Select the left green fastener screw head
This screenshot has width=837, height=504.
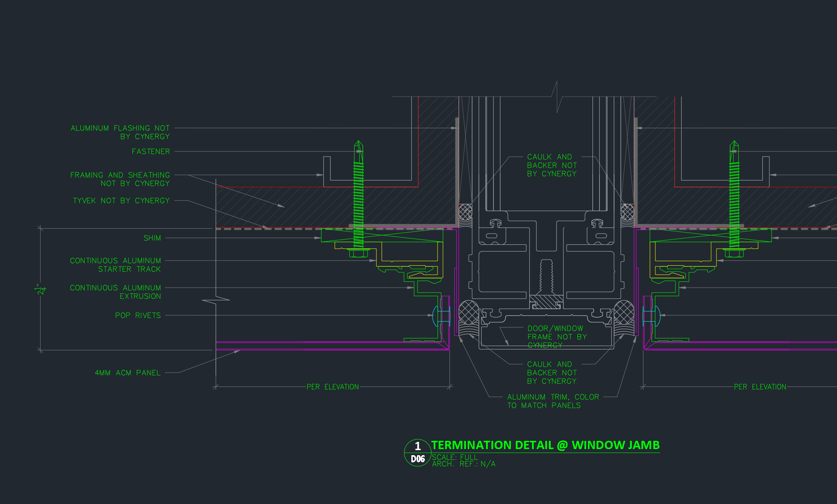tap(358, 253)
